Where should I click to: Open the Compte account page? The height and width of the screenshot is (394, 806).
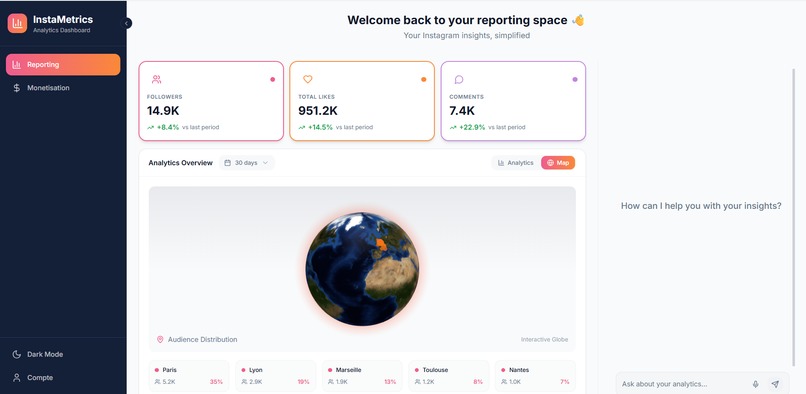pyautogui.click(x=63, y=378)
